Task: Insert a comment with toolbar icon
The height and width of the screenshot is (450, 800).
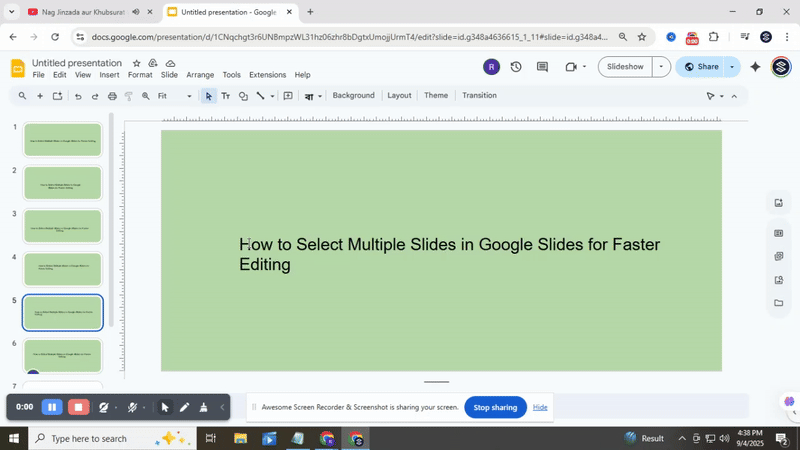Action: (x=288, y=96)
